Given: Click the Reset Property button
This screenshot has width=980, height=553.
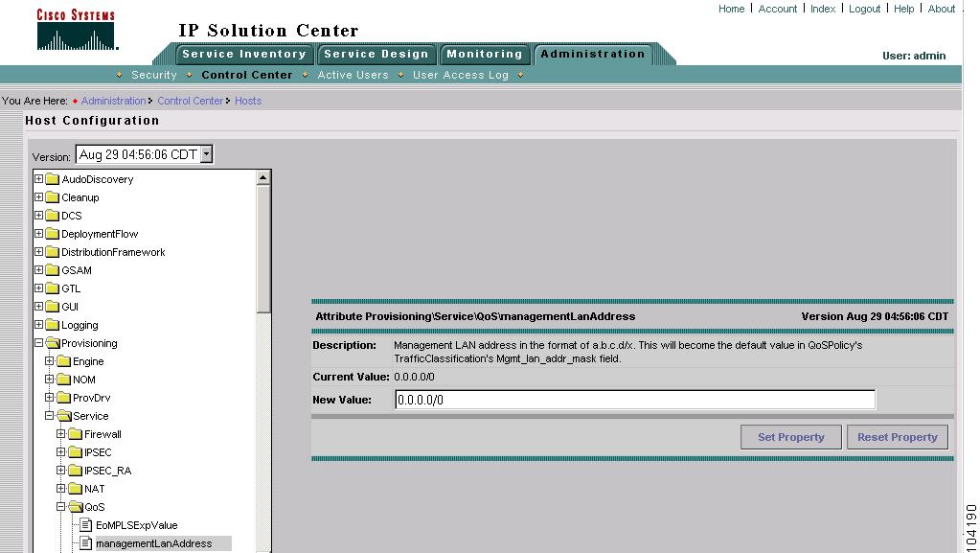Looking at the screenshot, I should point(898,437).
